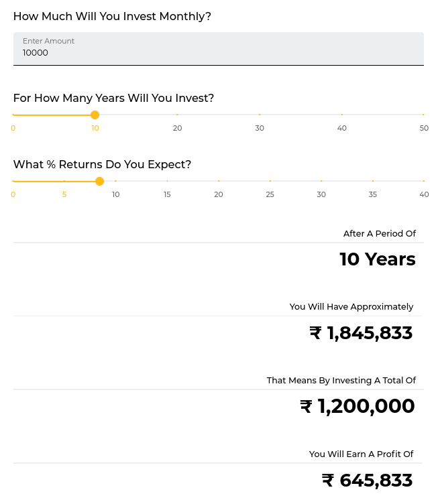The height and width of the screenshot is (504, 438).
Task: Set investment years slider to 40 mark
Action: point(341,115)
